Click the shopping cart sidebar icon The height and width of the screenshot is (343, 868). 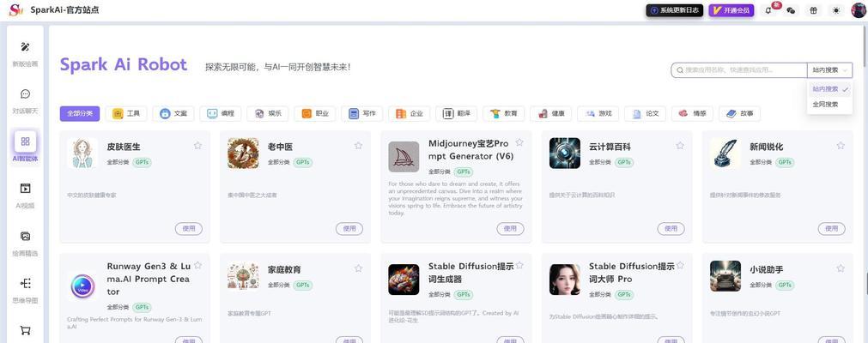pos(25,330)
